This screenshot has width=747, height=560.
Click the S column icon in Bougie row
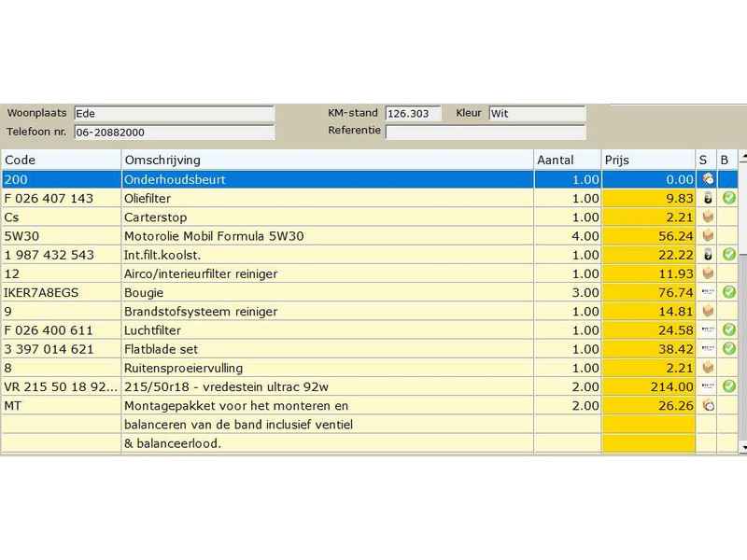708,292
